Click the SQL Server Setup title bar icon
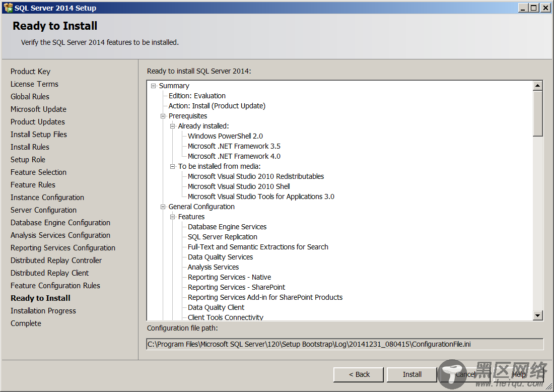Viewport: 554px width, 392px height. (8, 8)
